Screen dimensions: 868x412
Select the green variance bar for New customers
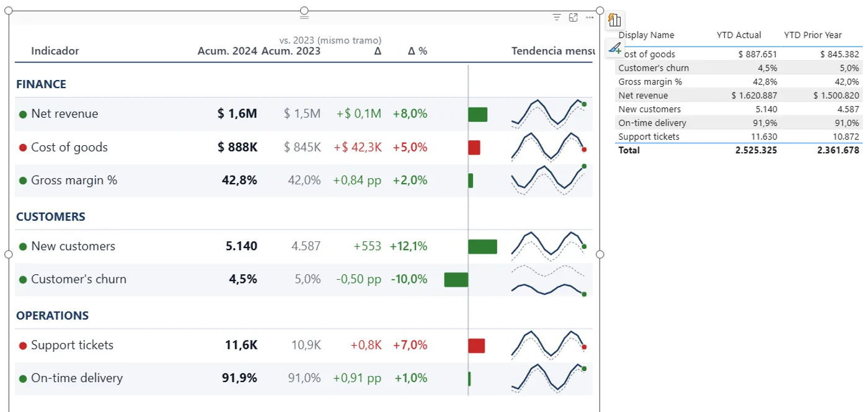pos(482,246)
